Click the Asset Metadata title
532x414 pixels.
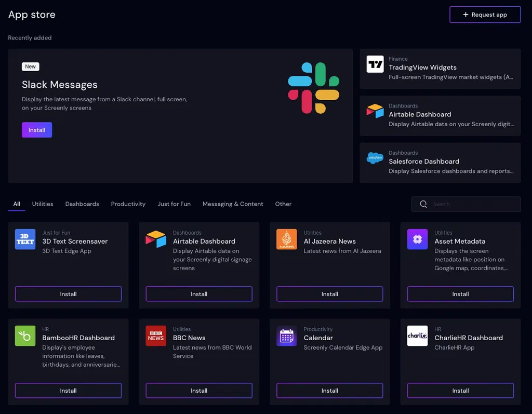(x=460, y=241)
